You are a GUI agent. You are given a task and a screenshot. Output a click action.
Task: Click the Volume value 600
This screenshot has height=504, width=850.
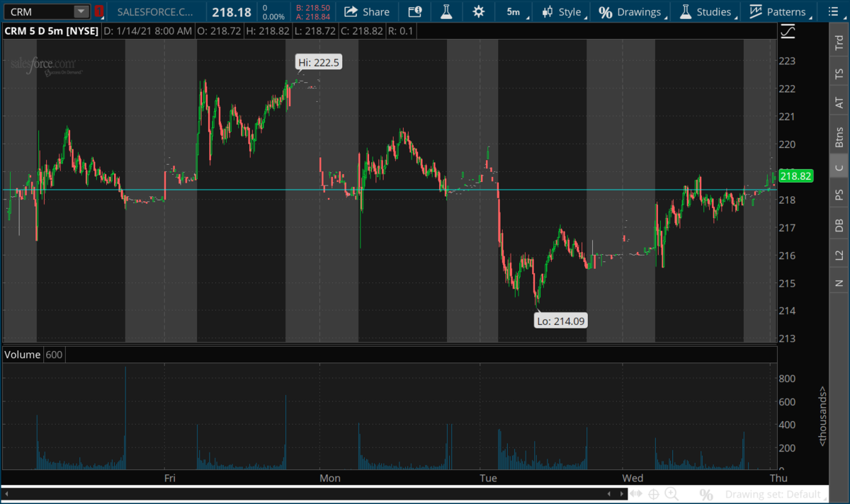tap(53, 355)
